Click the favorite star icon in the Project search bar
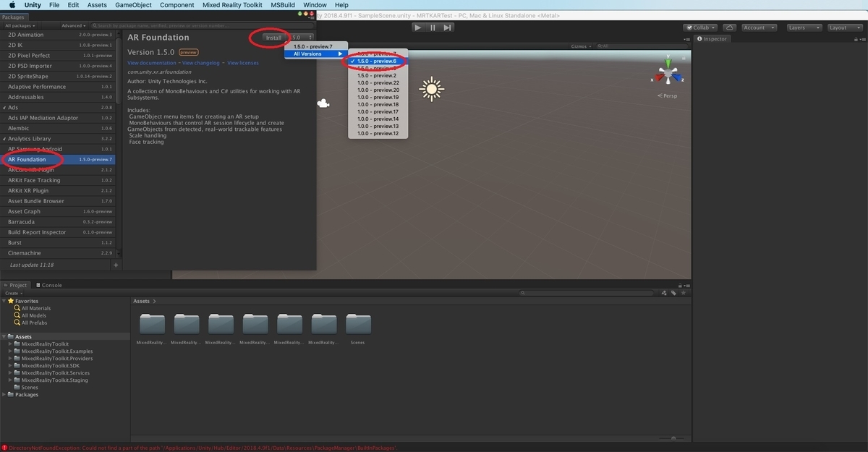This screenshot has width=868, height=452. [x=683, y=293]
